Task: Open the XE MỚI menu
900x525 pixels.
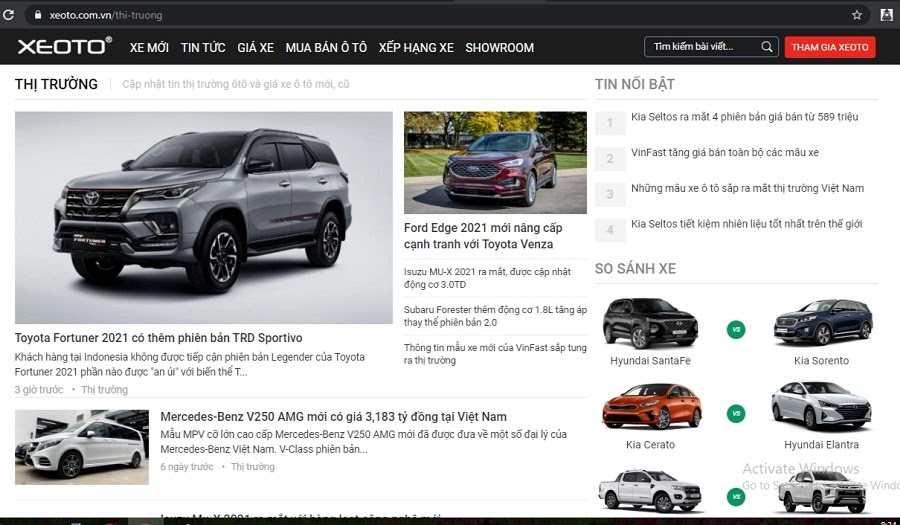Action: point(149,47)
